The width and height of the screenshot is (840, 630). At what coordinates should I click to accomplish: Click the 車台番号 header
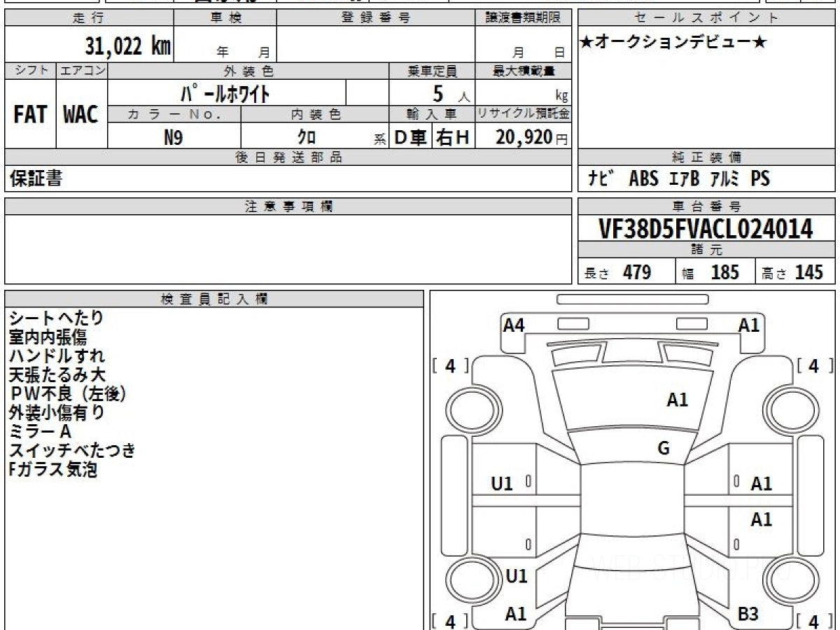[707, 206]
